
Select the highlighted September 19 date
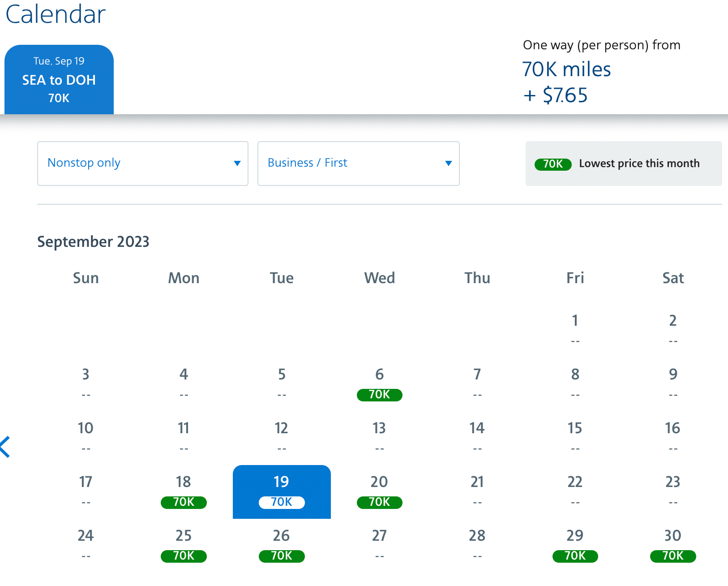click(x=282, y=491)
